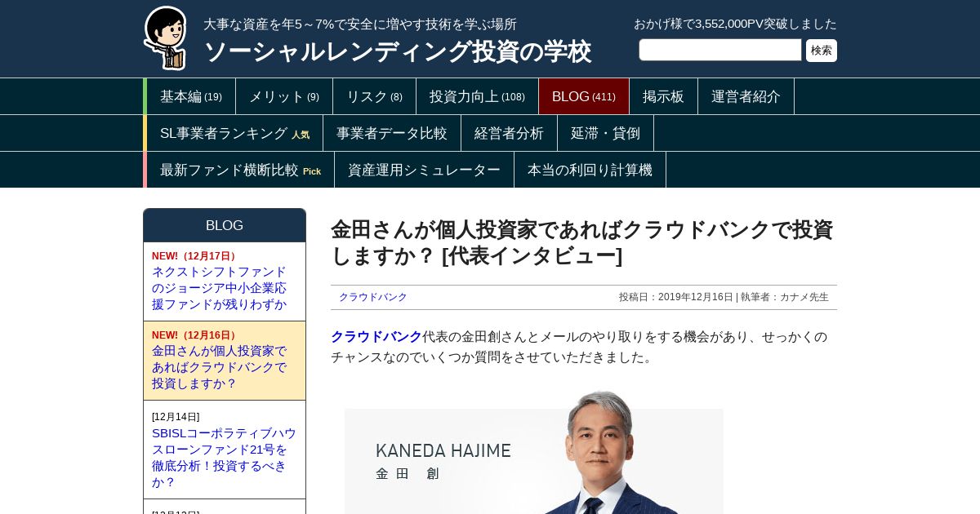Open 最新ファンド横断比較 menu item

coord(241,170)
